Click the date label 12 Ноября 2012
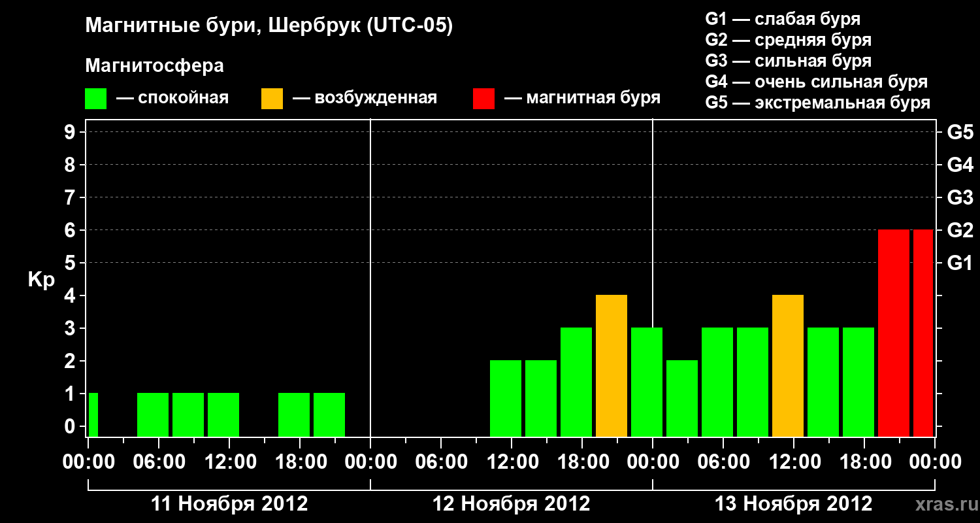 (512, 503)
